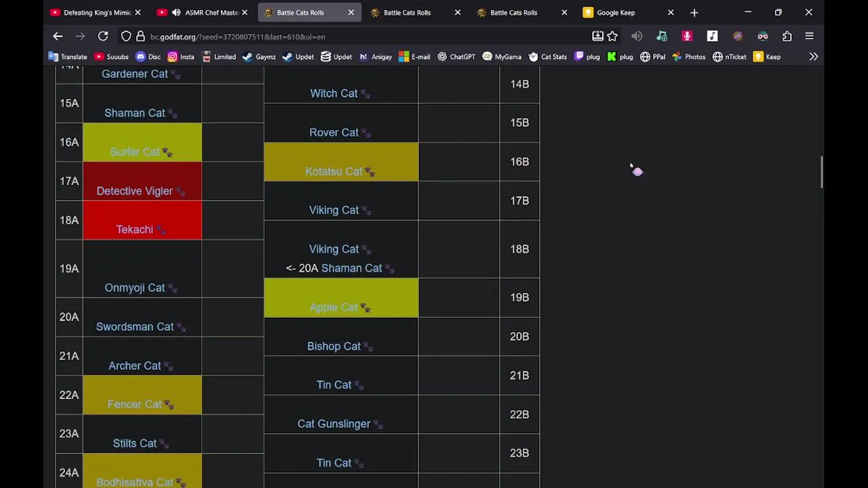Open the MyGama bookmark
Viewport: 868px width, 488px height.
502,57
